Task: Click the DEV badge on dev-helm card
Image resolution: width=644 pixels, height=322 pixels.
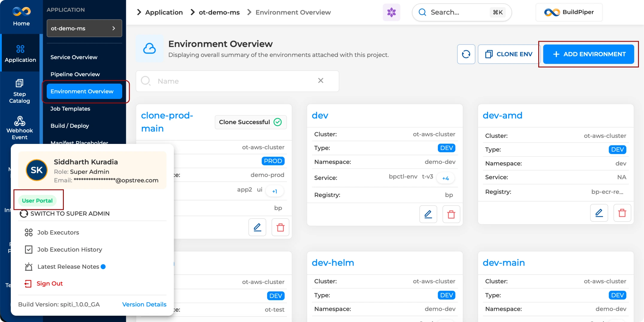Action: point(446,295)
